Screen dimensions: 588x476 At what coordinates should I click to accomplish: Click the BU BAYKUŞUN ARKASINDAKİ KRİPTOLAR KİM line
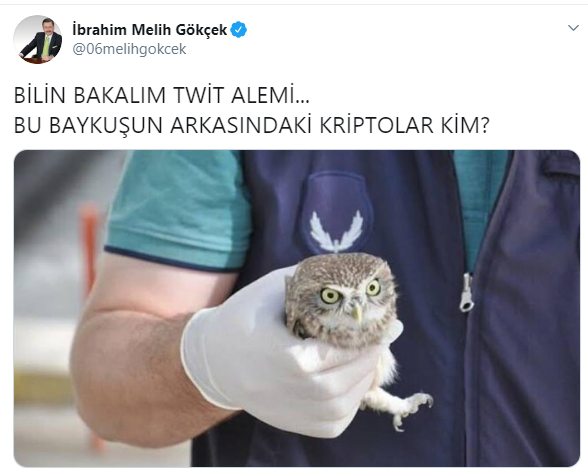pyautogui.click(x=252, y=125)
